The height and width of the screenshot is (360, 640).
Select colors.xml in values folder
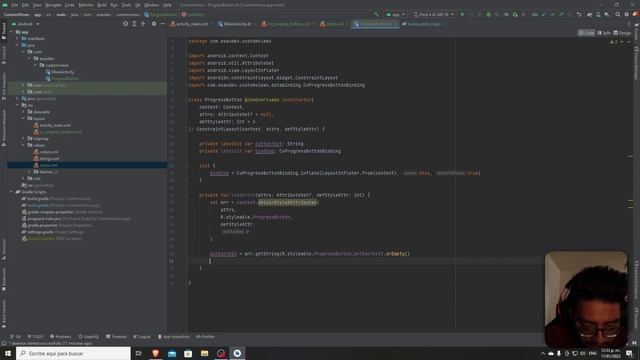click(x=49, y=152)
